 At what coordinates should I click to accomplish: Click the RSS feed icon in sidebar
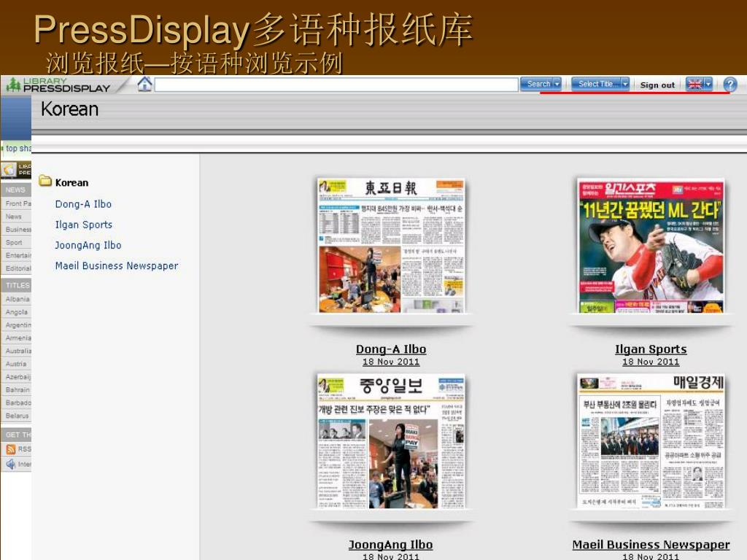point(10,449)
